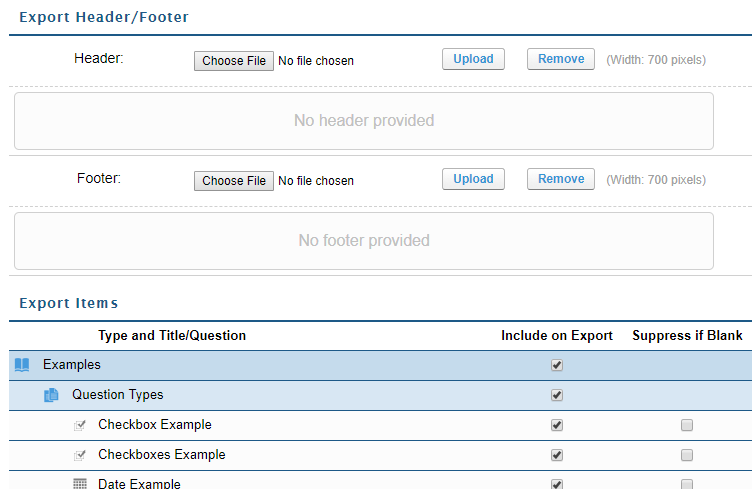Screen dimensions: 753x489
Task: Remove the Footer image
Action: click(560, 179)
